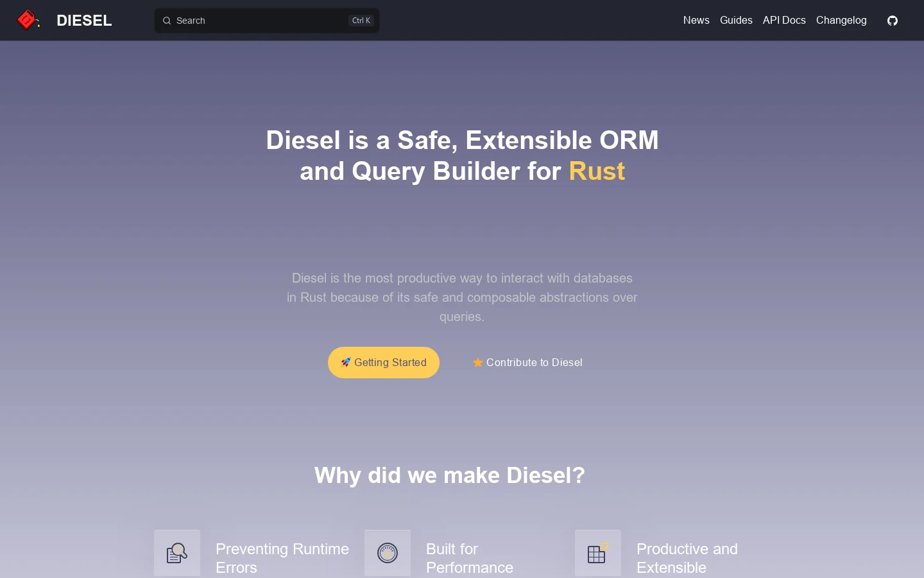The image size is (924, 578).
Task: Open the News menu item
Action: click(696, 21)
